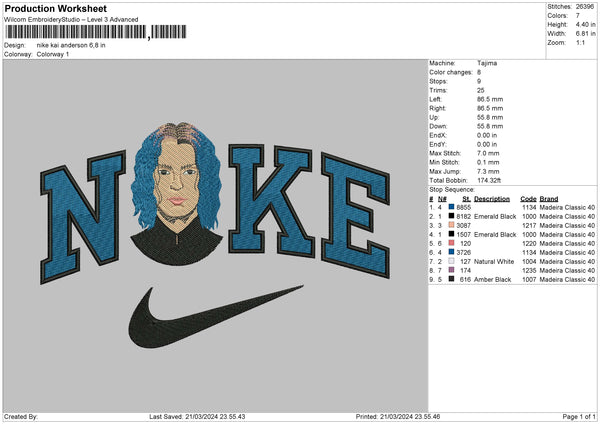This screenshot has height=424, width=600.
Task: Click the 'Page 1 of 1' footer text
Action: (x=579, y=417)
